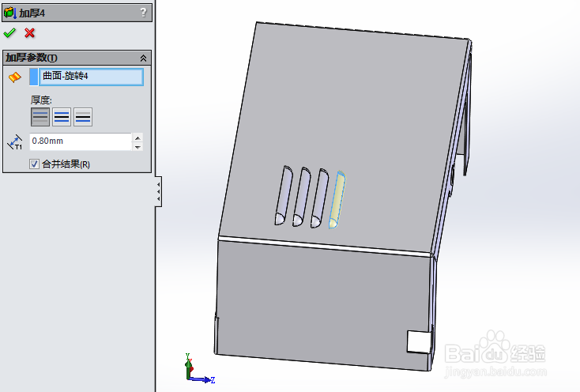This screenshot has height=392, width=580.
Task: Cancel the thicken feature with red X
Action: [x=29, y=33]
